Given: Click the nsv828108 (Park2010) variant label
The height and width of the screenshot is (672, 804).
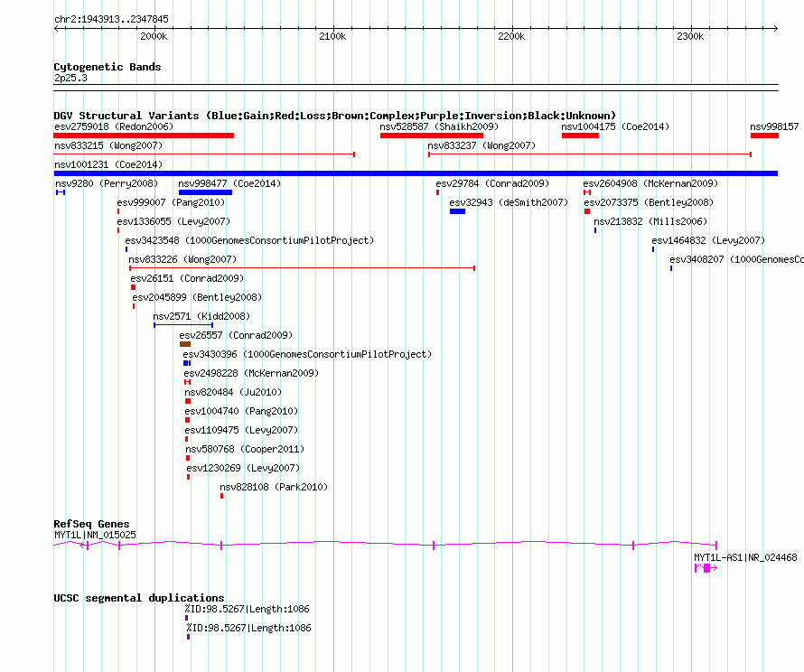Looking at the screenshot, I should (x=274, y=487).
